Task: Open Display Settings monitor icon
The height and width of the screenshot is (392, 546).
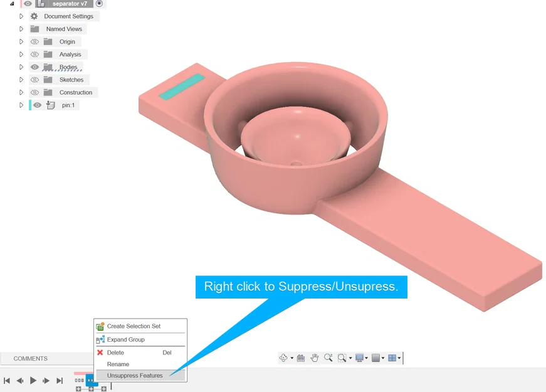Action: (x=359, y=358)
